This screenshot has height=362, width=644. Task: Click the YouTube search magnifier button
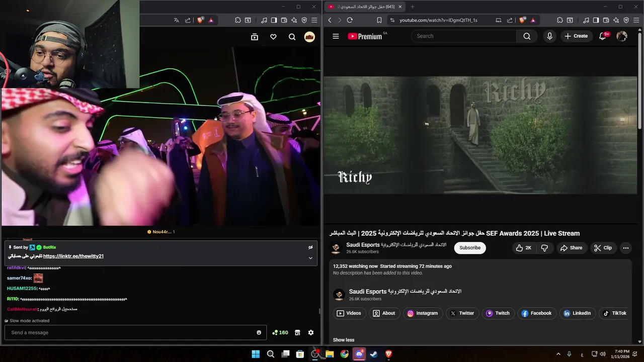coord(527,36)
